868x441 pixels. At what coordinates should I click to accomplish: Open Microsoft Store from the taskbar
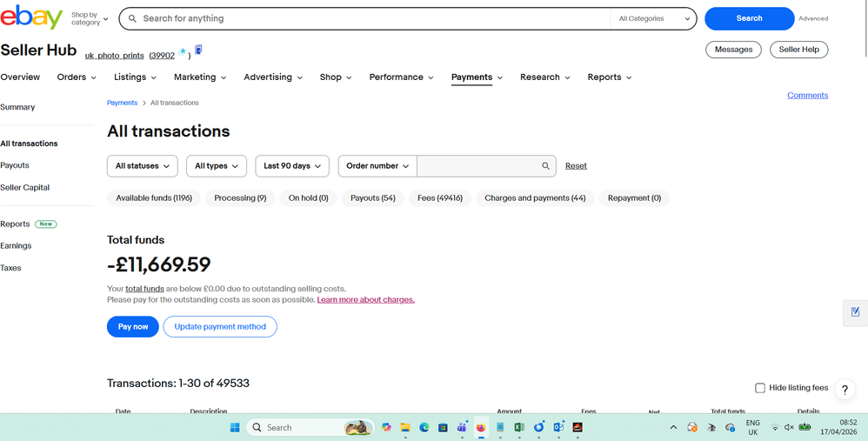coord(443,427)
